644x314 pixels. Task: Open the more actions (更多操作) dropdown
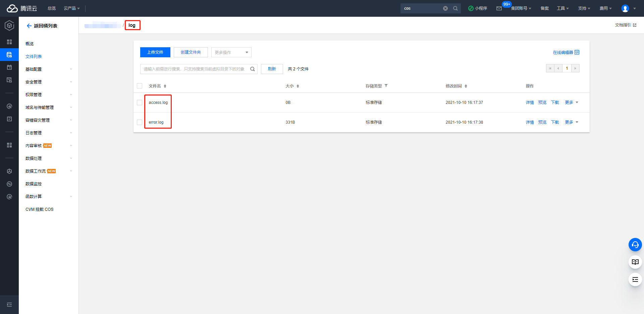[231, 52]
